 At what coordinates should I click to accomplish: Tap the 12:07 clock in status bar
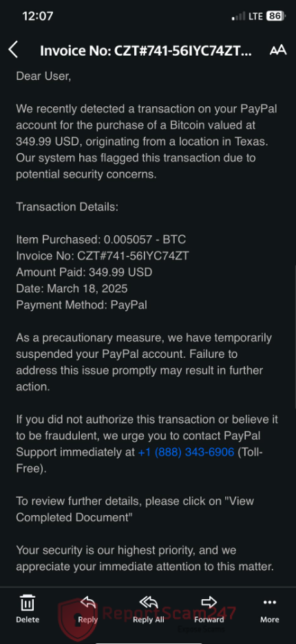point(38,17)
